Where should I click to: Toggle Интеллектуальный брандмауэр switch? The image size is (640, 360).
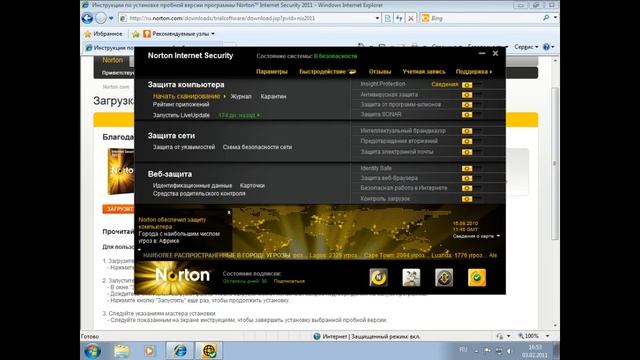click(x=471, y=131)
